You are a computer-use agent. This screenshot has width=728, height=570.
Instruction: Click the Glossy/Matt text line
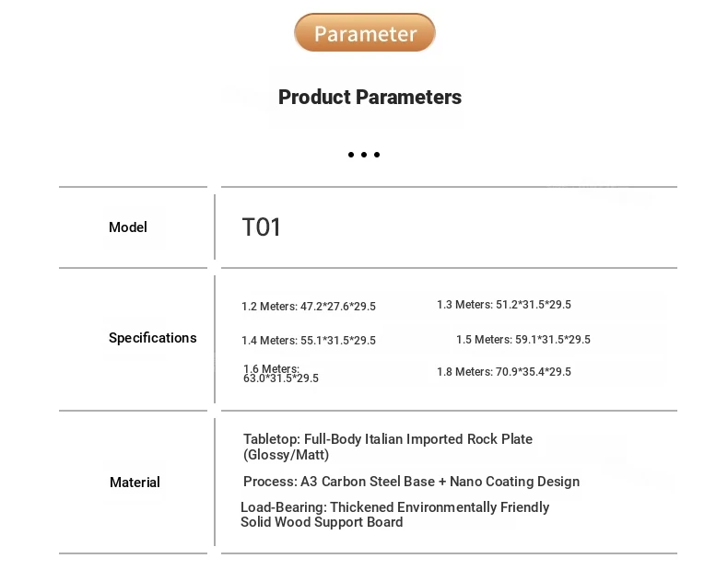[286, 455]
